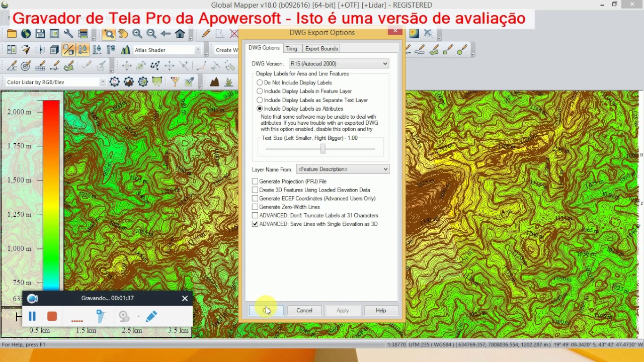Viewport: 644px width, 362px height.
Task: Toggle hill shading icon in toolbar
Action: pos(68,50)
